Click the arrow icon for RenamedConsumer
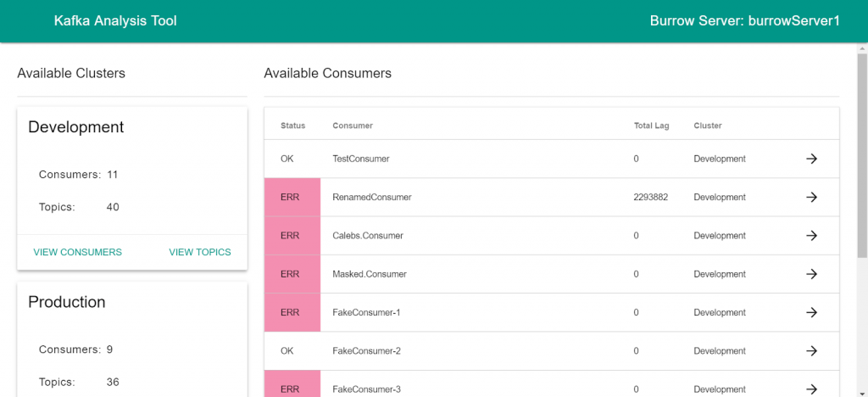 [x=811, y=197]
